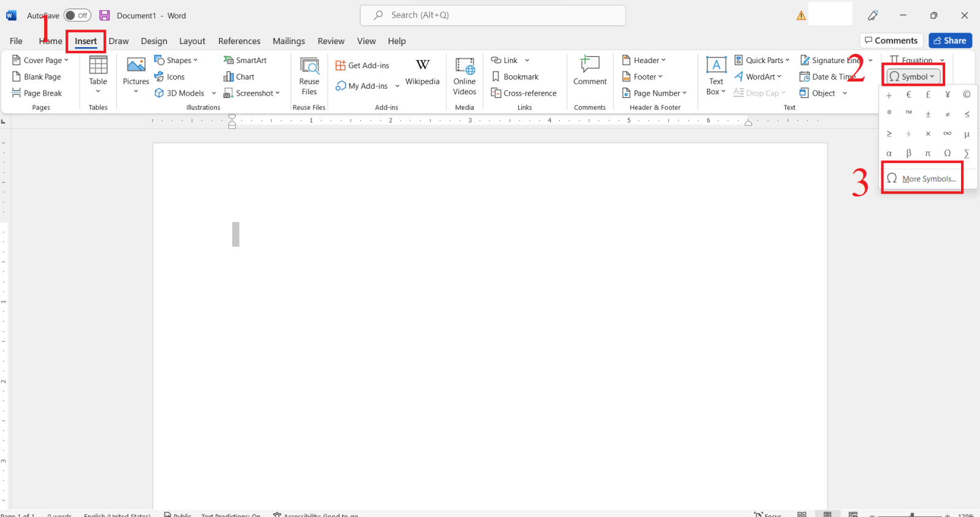Insert a Blank Page

[x=37, y=77]
